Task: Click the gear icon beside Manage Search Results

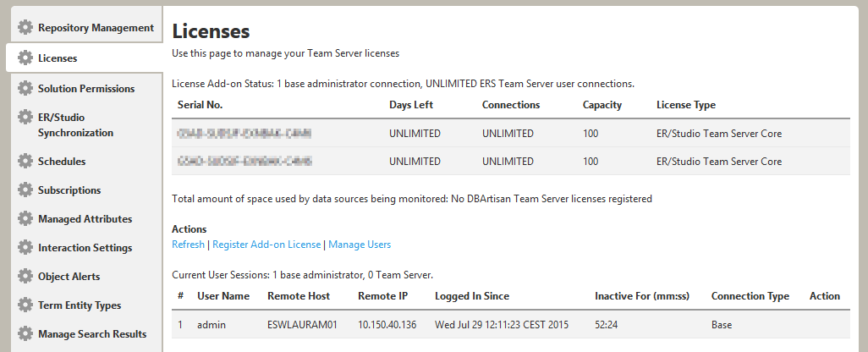Action: pos(25,334)
